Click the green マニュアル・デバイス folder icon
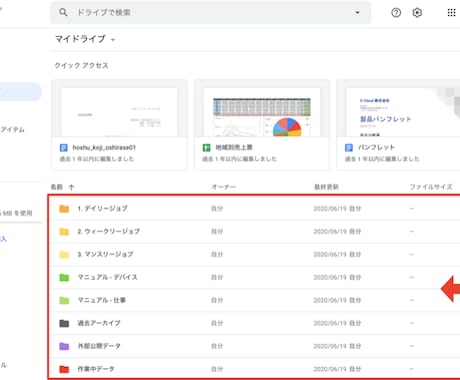Viewport: 460px width, 380px height. pos(64,277)
